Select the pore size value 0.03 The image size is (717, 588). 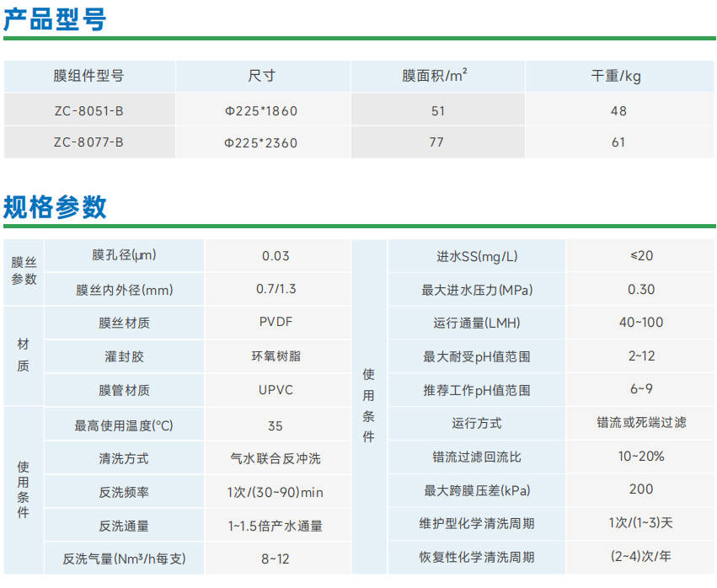[x=276, y=256]
